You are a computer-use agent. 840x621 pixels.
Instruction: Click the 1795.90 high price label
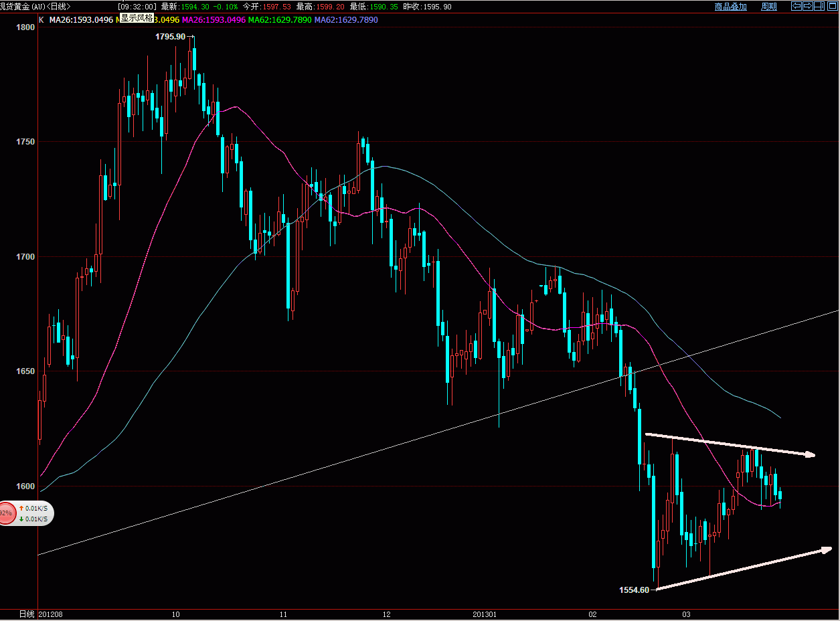170,37
